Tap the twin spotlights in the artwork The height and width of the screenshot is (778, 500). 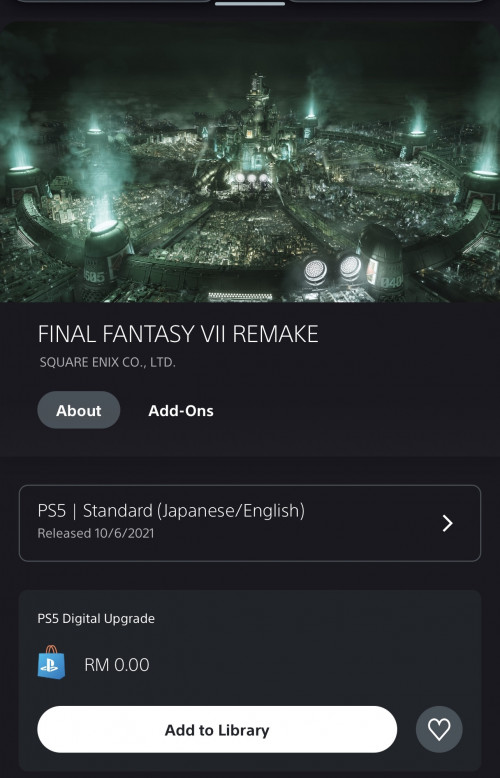333,269
